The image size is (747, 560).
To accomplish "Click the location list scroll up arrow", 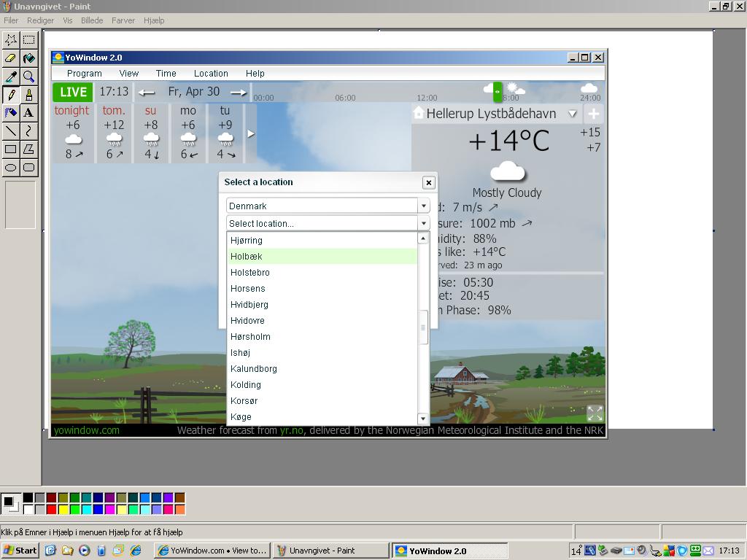I will 423,238.
